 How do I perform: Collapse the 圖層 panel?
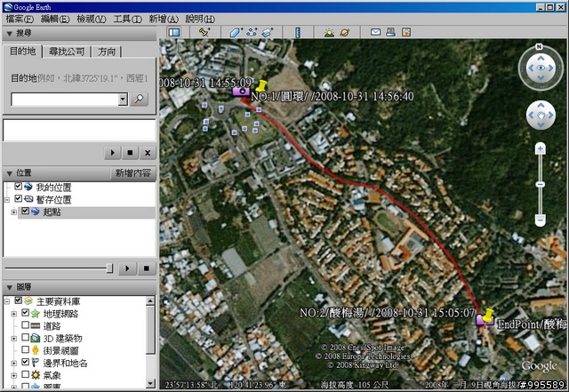tap(10, 288)
